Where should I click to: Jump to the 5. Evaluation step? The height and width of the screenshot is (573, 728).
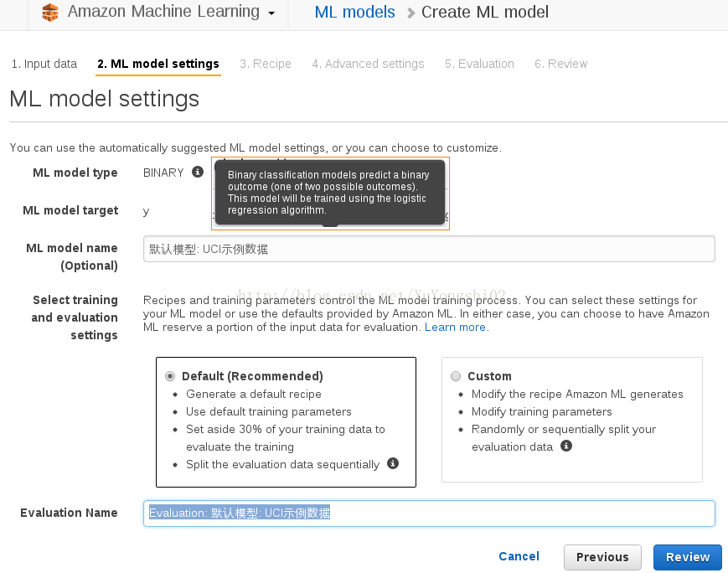(479, 64)
